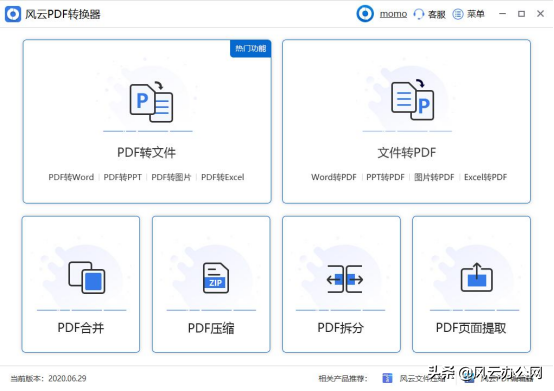Select PDF转Word option
The image size is (554, 391).
[x=71, y=177]
